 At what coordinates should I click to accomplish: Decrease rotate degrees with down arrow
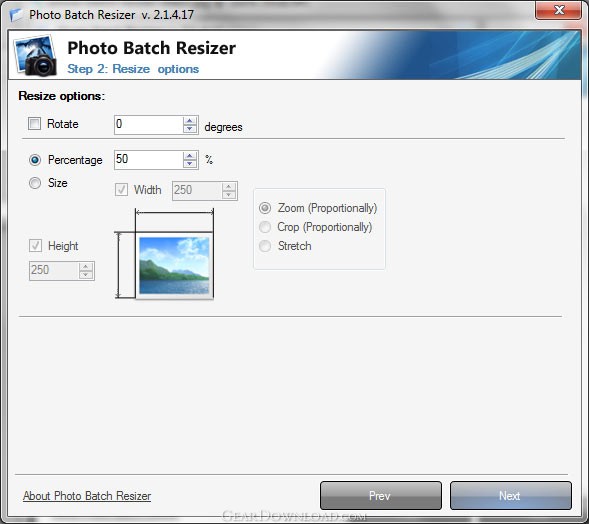coord(190,129)
